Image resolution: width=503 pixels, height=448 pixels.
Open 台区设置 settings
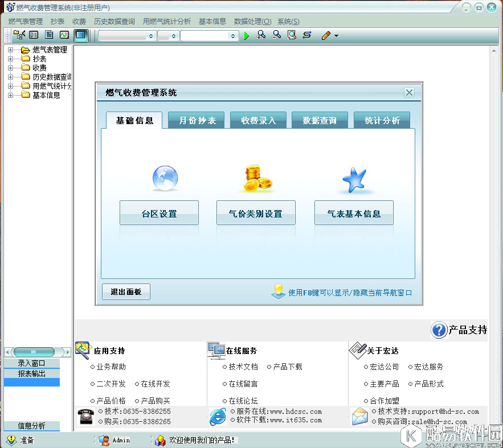pos(159,212)
